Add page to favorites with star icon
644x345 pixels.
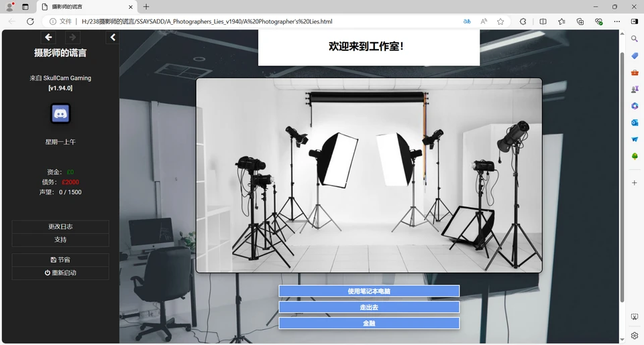coord(500,21)
